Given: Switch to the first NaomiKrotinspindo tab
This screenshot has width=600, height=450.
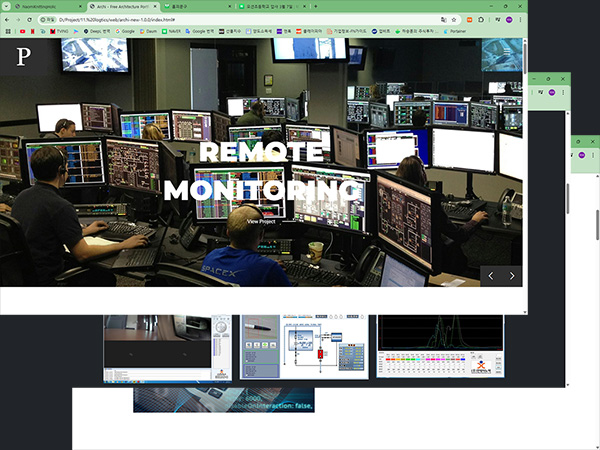Looking at the screenshot, I should pyautogui.click(x=40, y=6).
